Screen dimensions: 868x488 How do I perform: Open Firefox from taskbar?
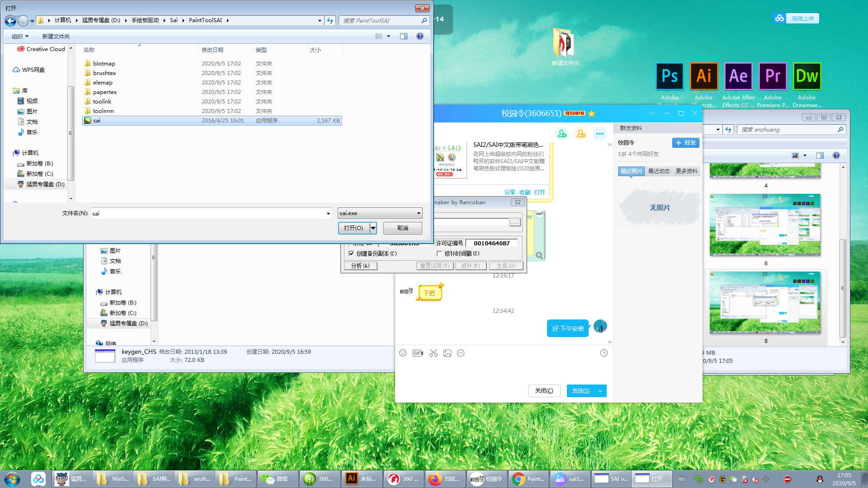click(x=445, y=479)
